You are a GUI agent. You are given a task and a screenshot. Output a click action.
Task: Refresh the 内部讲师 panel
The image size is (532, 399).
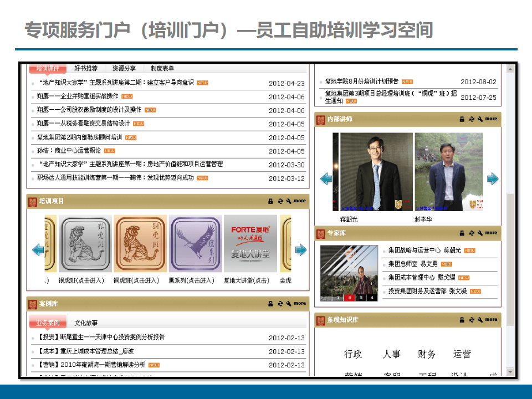point(472,119)
